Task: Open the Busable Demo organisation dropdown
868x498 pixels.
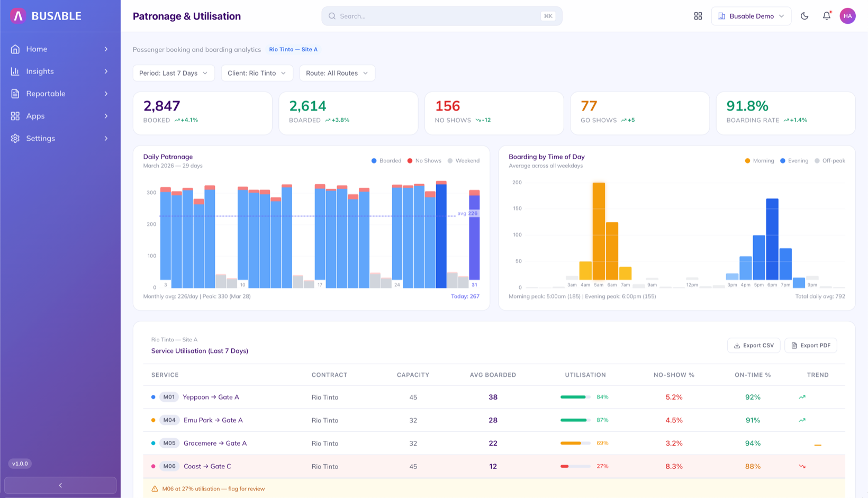Action: coord(751,16)
